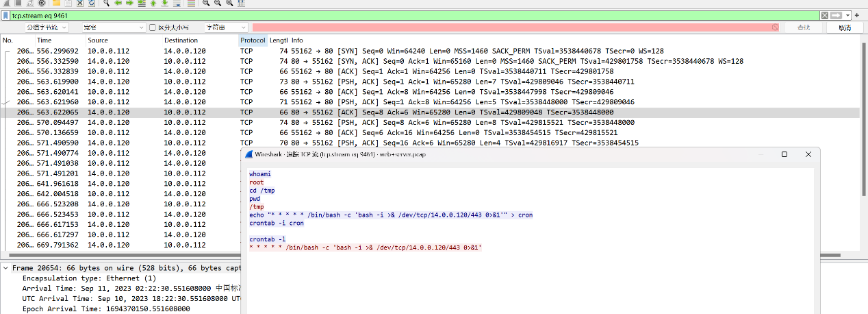Jump to last packet down arrow

(165, 3)
